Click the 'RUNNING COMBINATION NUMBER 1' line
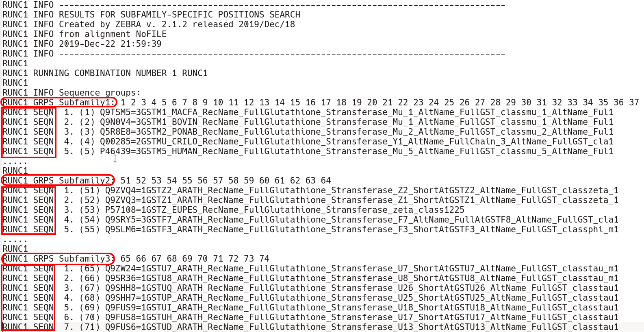 tap(105, 73)
